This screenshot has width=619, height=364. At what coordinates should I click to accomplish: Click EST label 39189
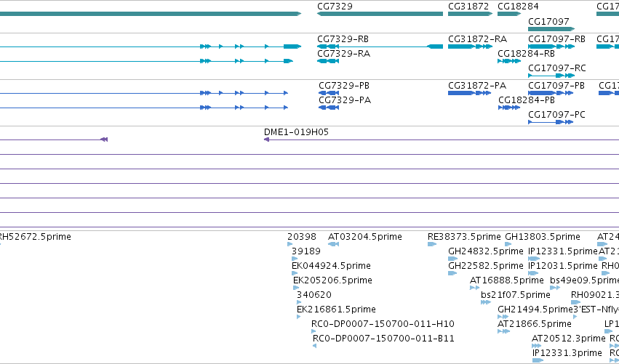[306, 251]
